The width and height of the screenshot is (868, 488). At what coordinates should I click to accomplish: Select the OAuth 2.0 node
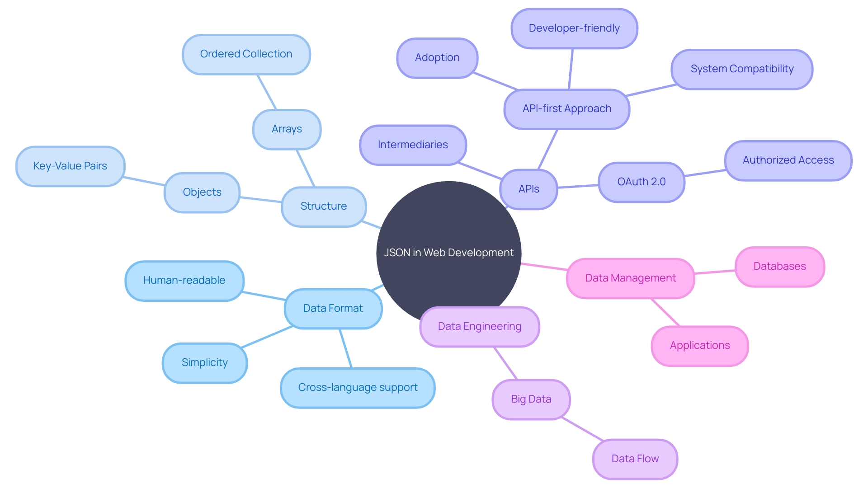coord(640,179)
